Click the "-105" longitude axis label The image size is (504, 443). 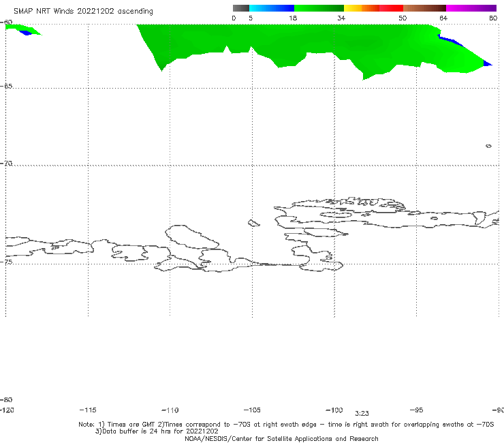[252, 410]
